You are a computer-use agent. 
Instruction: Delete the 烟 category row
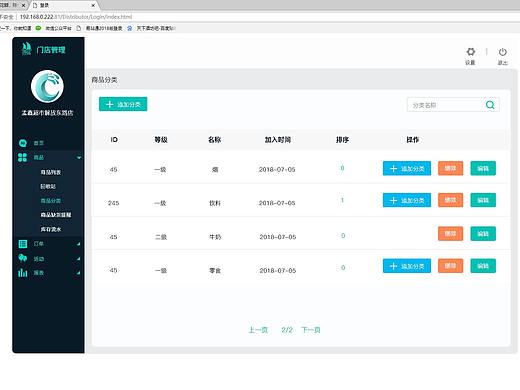coord(450,168)
